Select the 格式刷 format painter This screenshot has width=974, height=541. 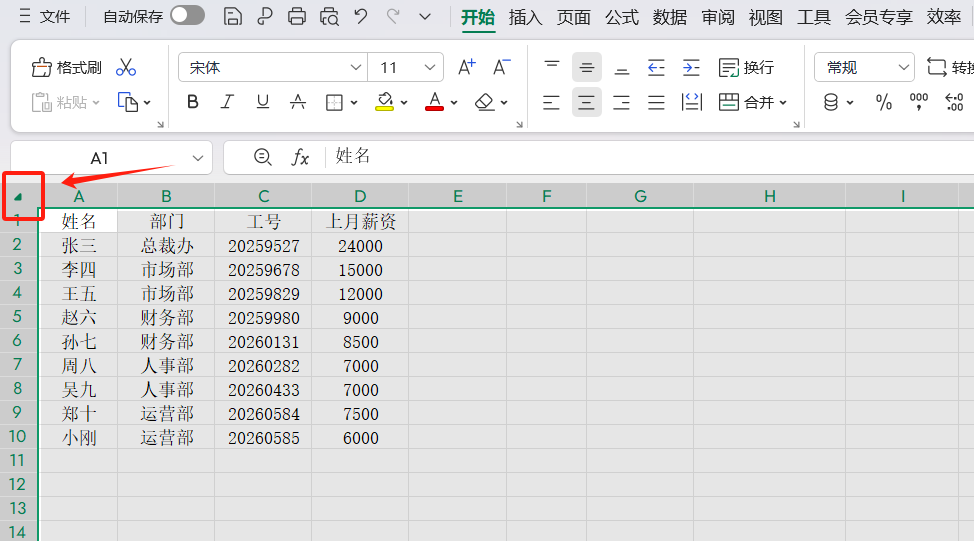click(67, 67)
